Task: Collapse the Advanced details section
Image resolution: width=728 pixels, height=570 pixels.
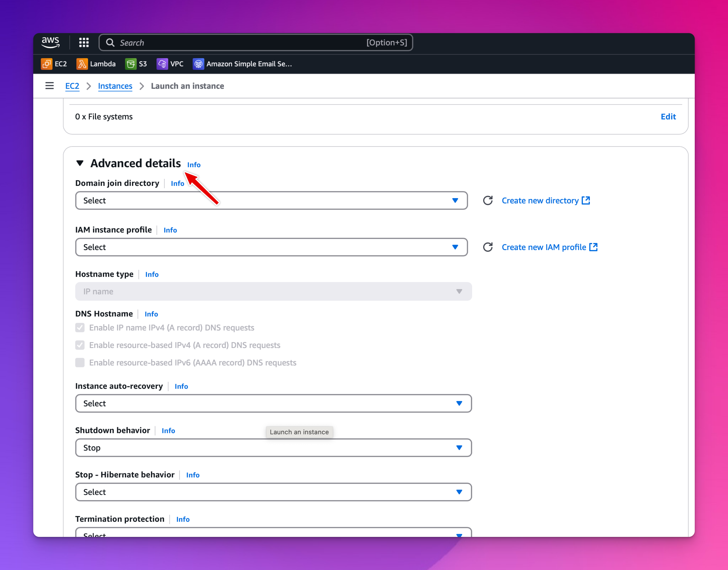Action: (80, 163)
